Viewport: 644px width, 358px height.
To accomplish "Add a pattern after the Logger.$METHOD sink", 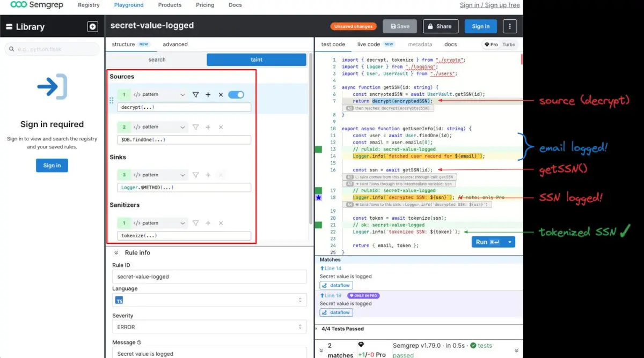I will 208,175.
